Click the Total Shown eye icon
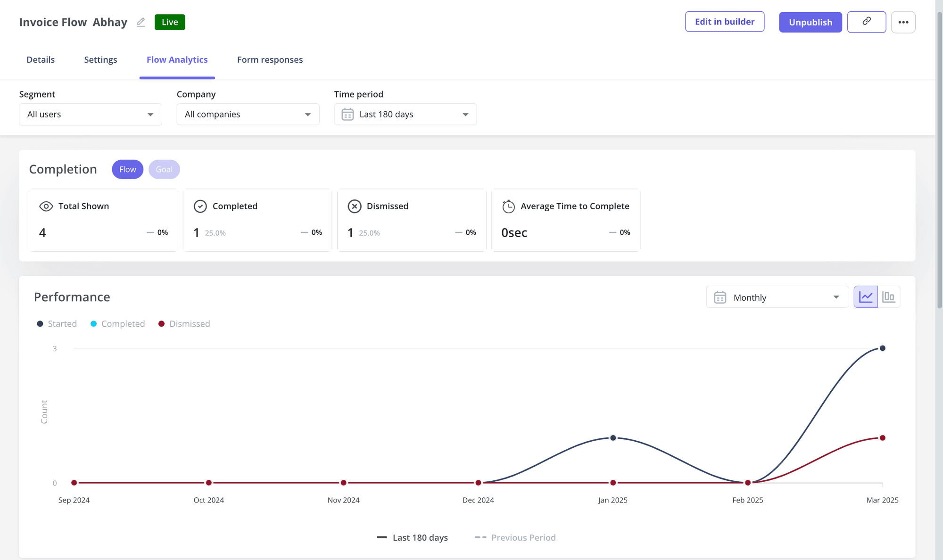This screenshot has height=560, width=943. click(46, 206)
